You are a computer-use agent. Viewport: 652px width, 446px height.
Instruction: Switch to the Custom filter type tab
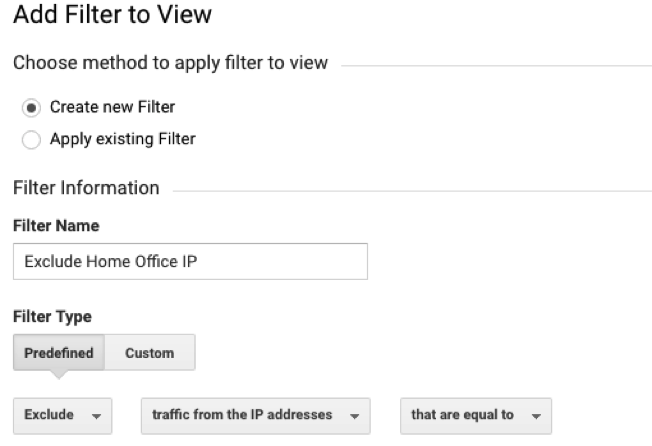150,352
